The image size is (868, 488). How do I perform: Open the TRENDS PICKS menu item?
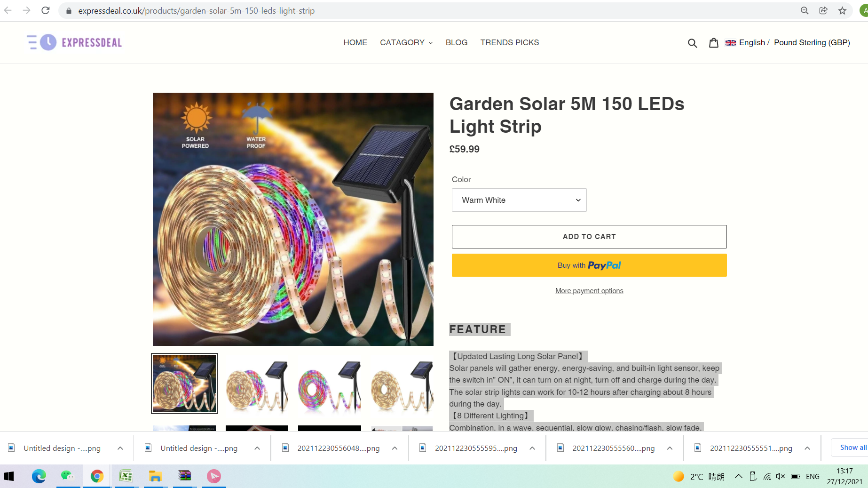510,42
